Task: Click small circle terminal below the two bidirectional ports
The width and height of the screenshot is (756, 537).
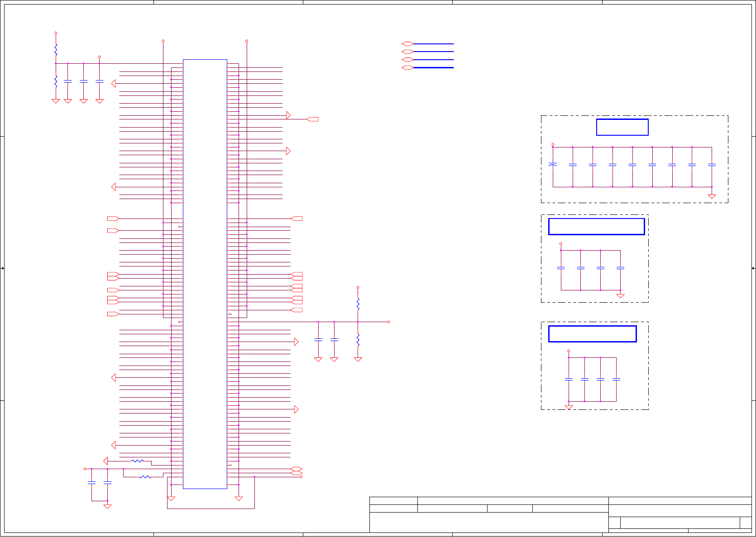Action: pos(301,477)
